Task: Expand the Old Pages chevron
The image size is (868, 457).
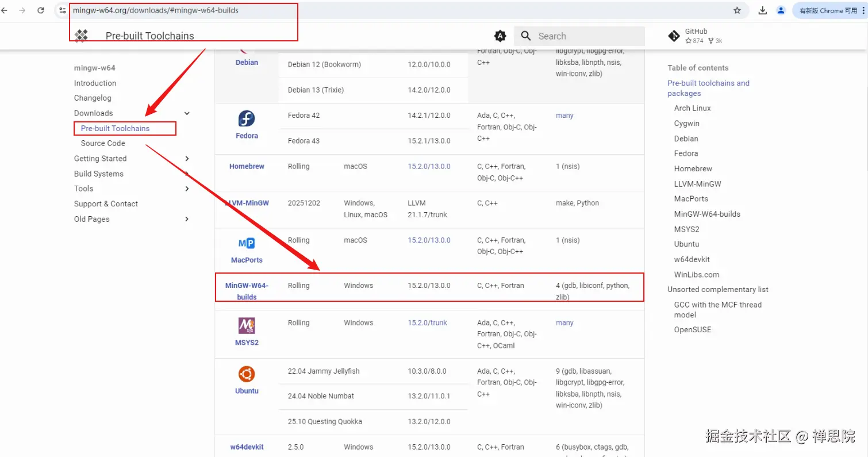Action: coord(187,219)
